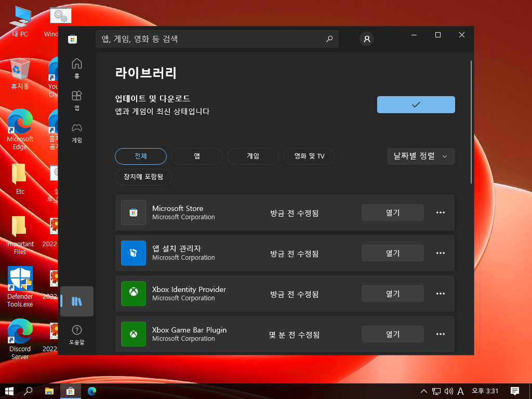Click the Microsoft Store row title text
This screenshot has height=399, width=532.
point(178,208)
